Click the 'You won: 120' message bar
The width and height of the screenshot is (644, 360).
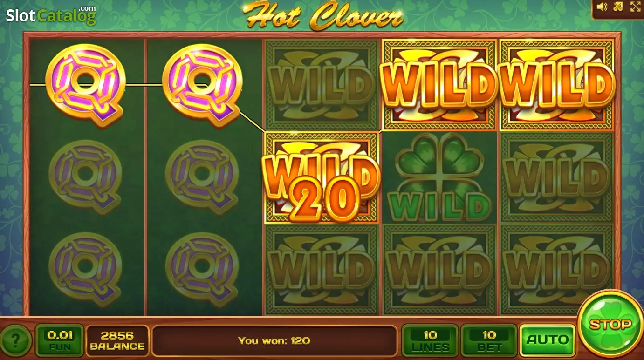[274, 340]
